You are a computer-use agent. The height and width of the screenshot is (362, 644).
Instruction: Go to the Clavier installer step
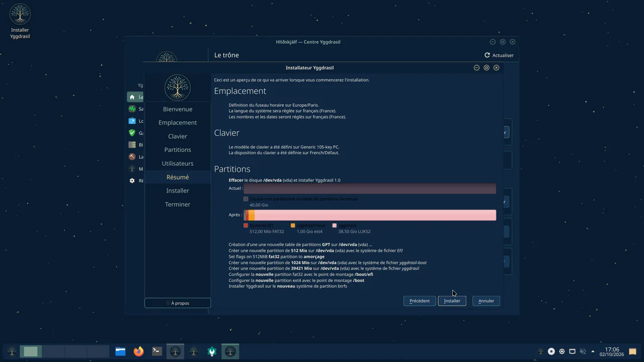click(x=178, y=136)
